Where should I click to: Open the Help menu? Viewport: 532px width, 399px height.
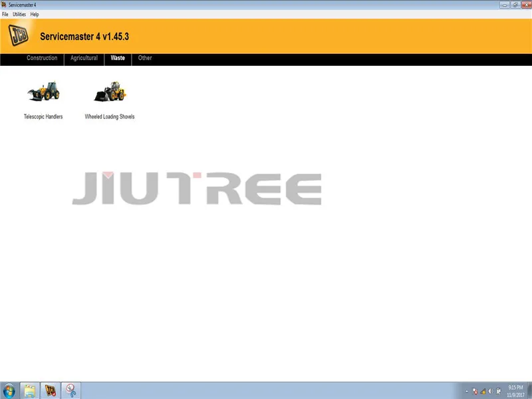35,14
